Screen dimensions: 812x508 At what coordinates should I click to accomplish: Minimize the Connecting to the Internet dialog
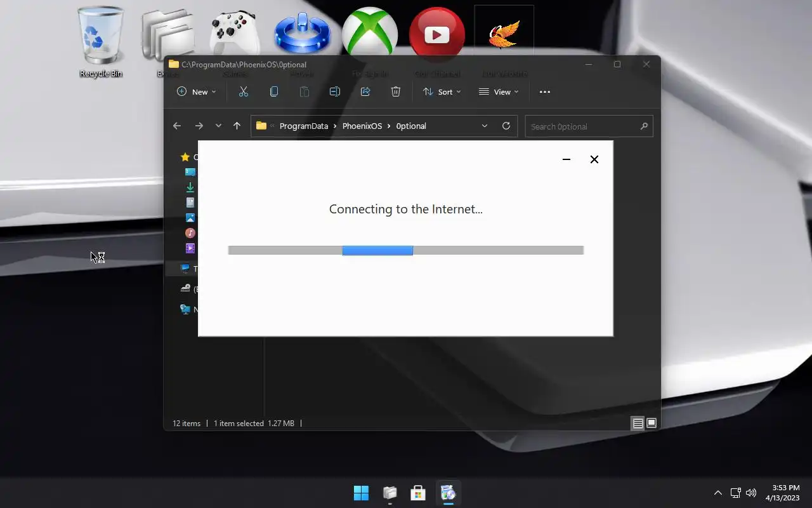tap(566, 159)
